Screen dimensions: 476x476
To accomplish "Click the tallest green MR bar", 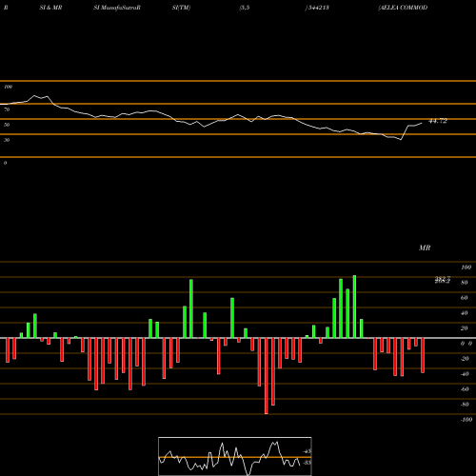I will coord(354,307).
